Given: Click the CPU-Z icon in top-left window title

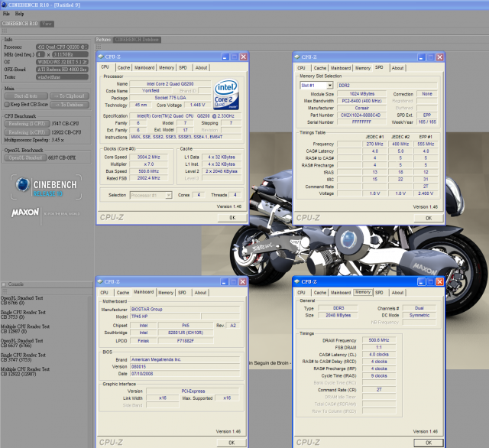Looking at the screenshot, I should pyautogui.click(x=101, y=57).
